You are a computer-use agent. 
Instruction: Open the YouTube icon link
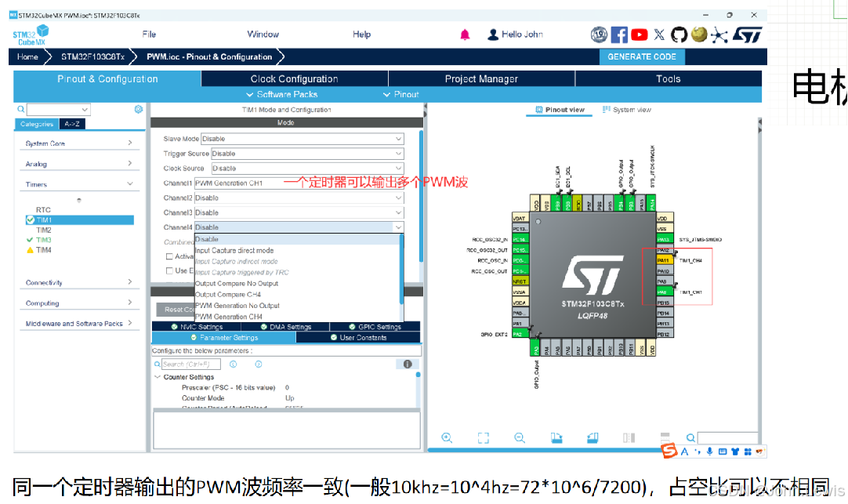pyautogui.click(x=640, y=34)
